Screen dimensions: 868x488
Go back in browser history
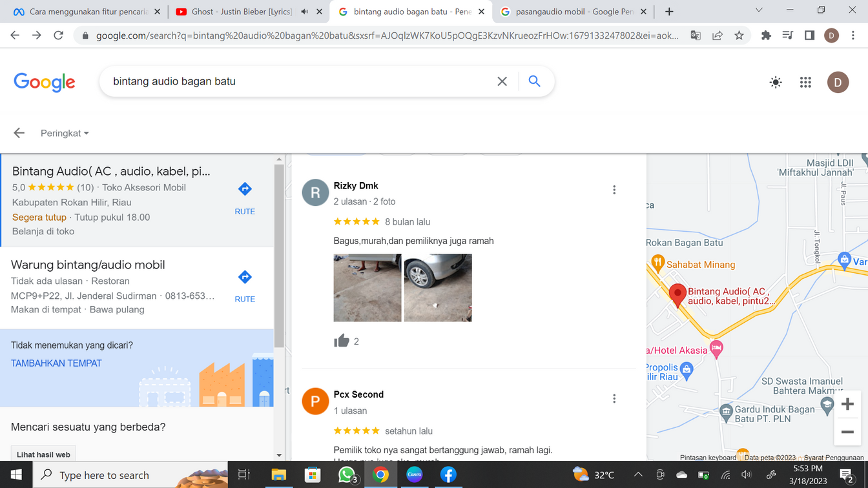(15, 36)
